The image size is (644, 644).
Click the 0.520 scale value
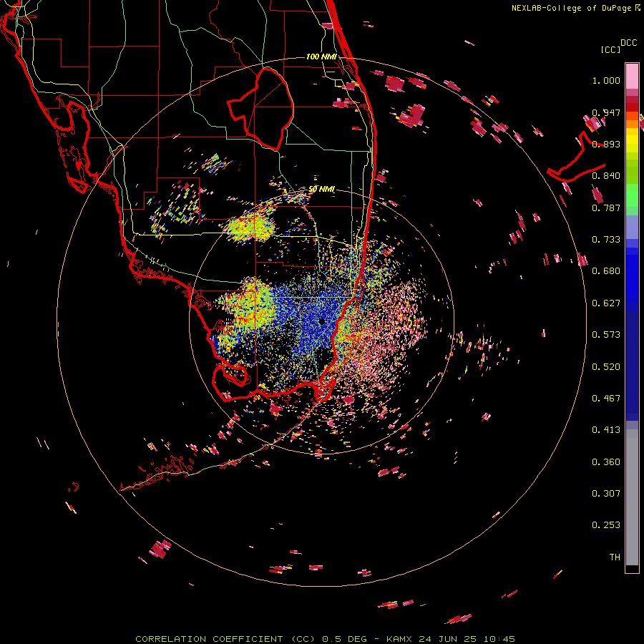tap(606, 366)
